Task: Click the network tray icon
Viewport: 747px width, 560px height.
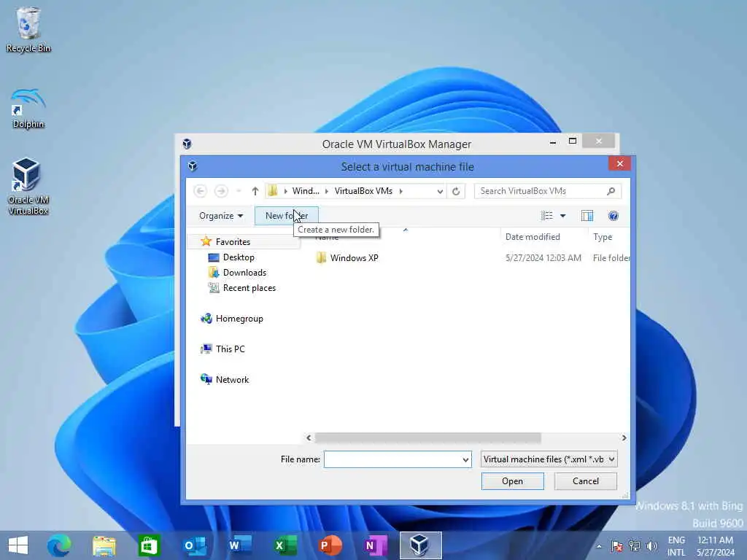Action: (x=635, y=545)
